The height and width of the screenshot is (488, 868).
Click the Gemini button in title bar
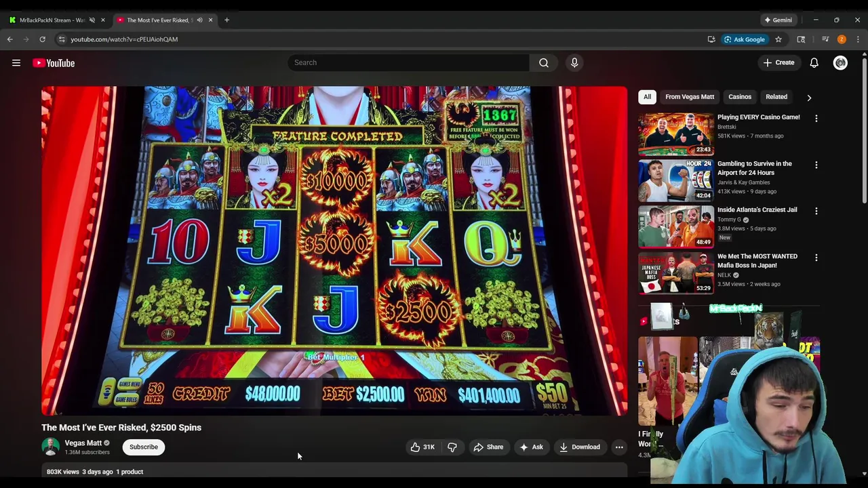pyautogui.click(x=778, y=20)
